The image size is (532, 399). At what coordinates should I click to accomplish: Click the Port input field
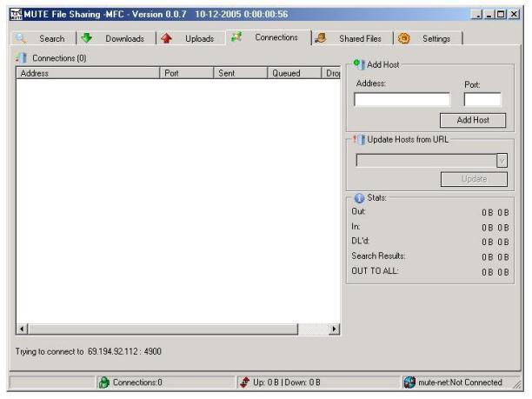click(482, 100)
